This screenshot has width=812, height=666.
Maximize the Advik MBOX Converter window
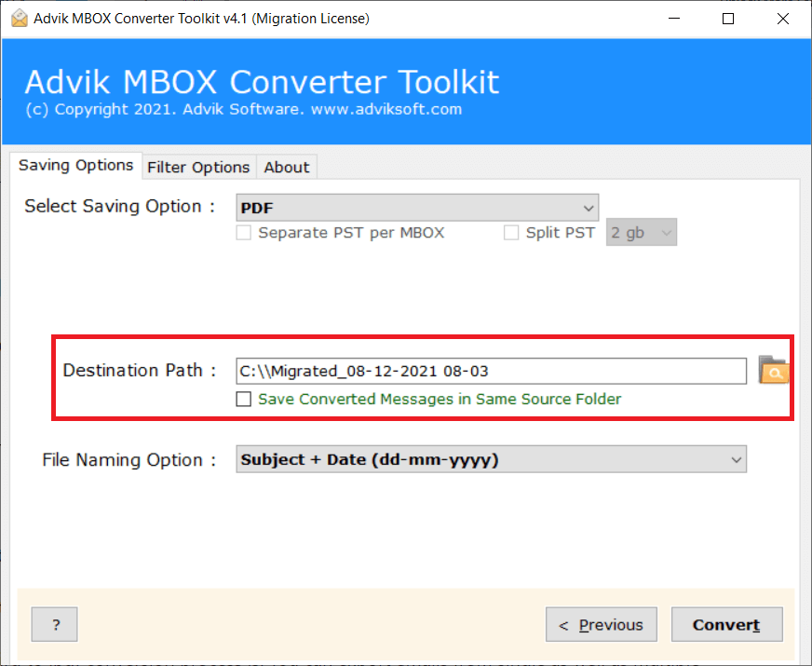[728, 19]
